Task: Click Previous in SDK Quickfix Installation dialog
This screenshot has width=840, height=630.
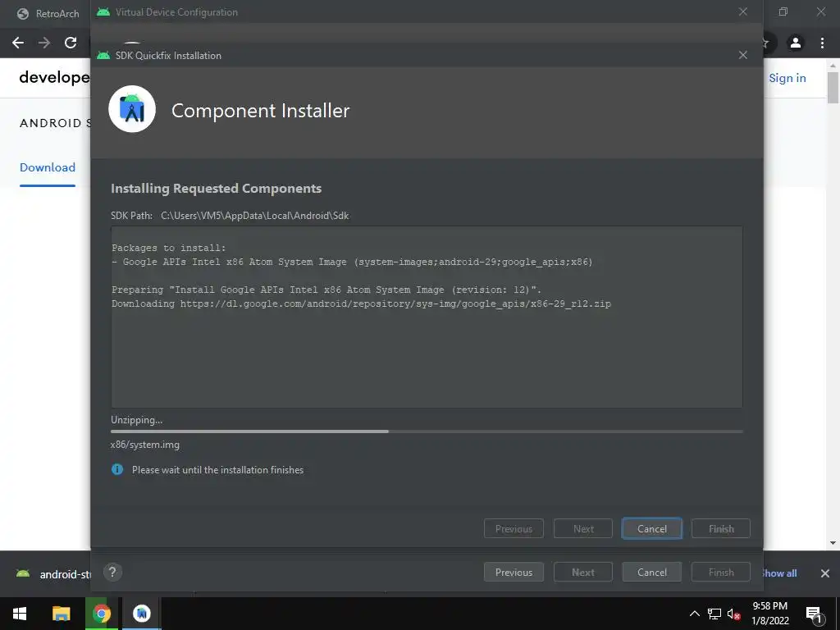Action: click(x=514, y=529)
